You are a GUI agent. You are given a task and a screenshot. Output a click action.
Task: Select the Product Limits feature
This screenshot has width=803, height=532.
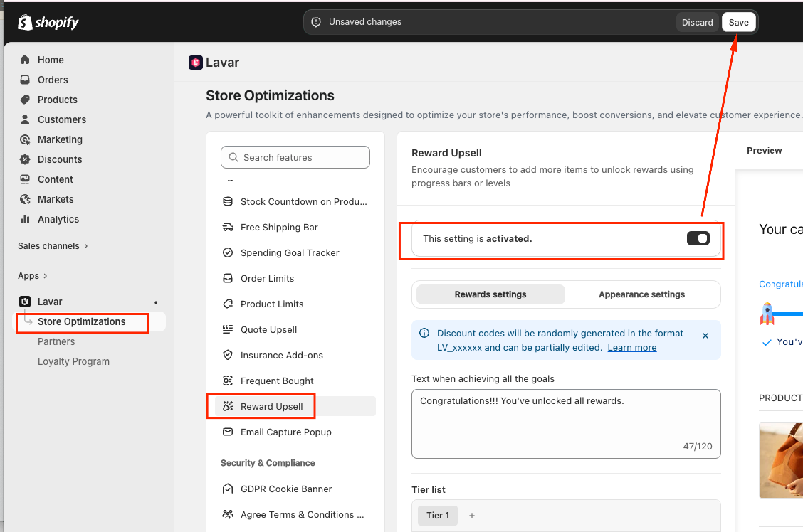pyautogui.click(x=295, y=304)
